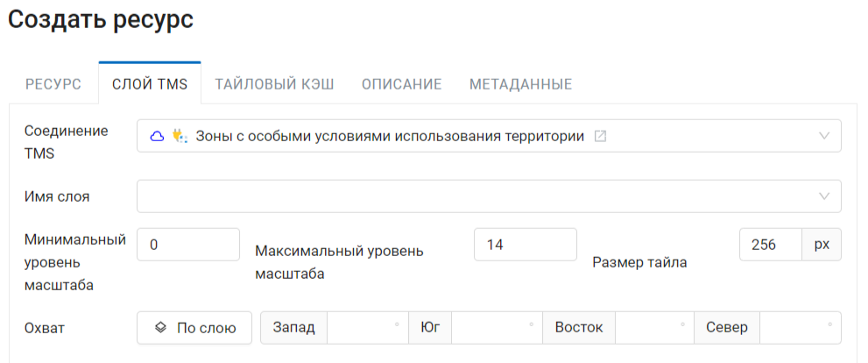Click layers icon on По слою button

click(x=160, y=328)
